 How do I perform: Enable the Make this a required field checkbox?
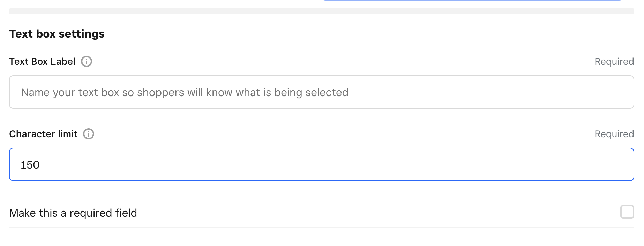pyautogui.click(x=627, y=212)
